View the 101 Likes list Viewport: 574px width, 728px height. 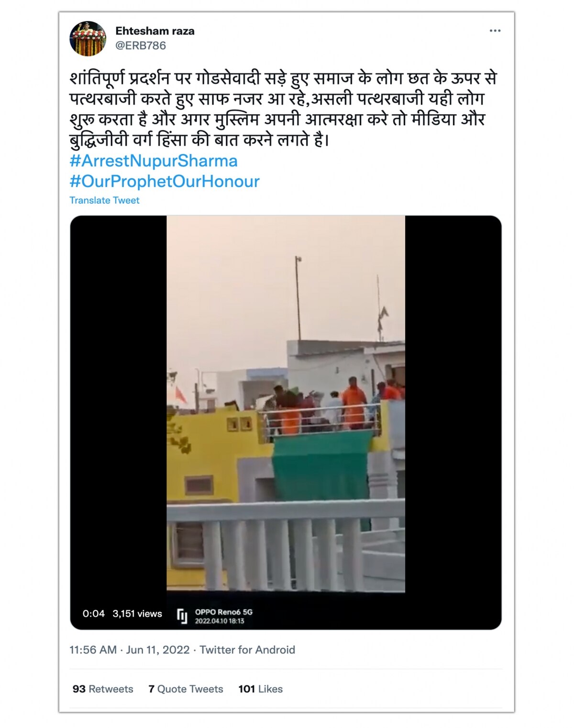tap(261, 689)
